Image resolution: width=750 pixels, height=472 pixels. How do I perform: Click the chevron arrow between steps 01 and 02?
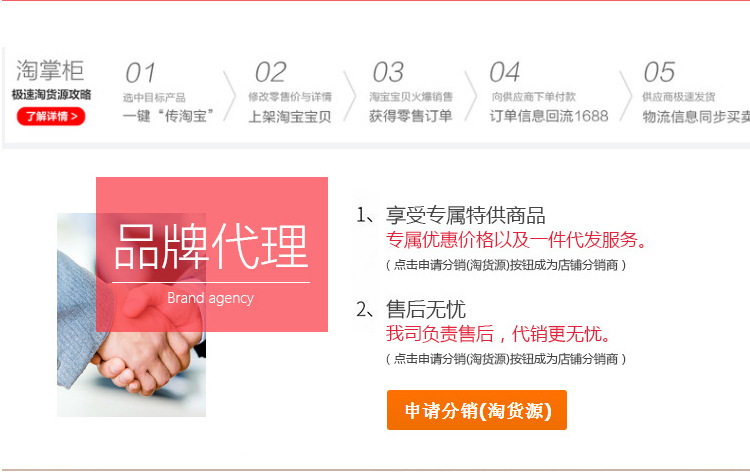click(230, 96)
